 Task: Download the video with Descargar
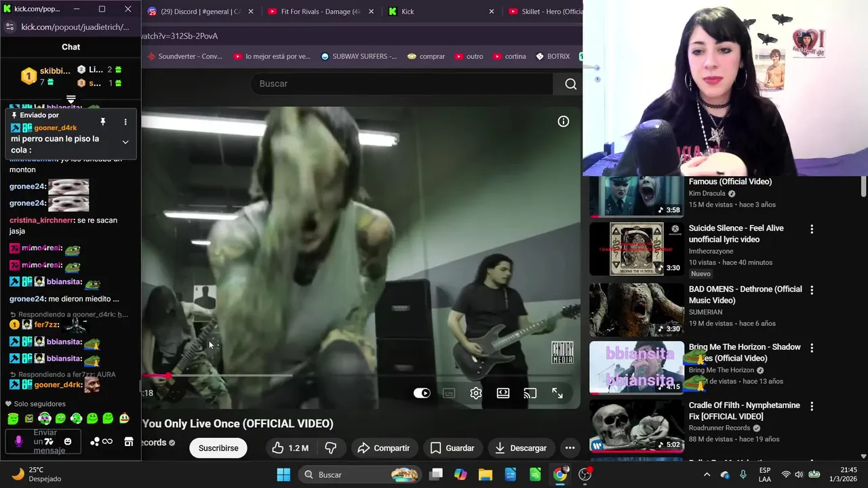click(x=521, y=448)
